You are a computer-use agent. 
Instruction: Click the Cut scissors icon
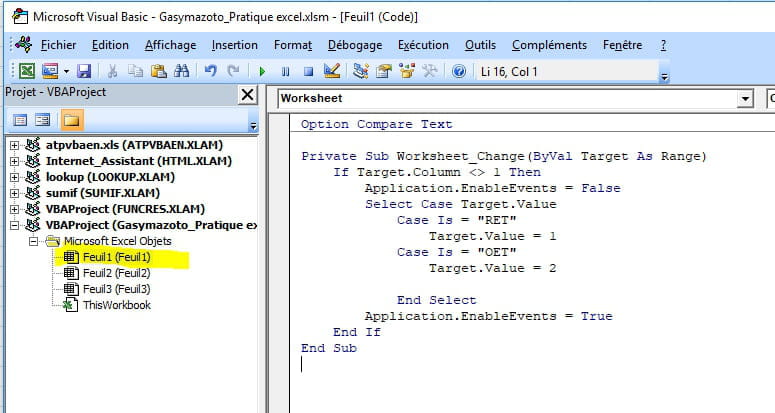[112, 71]
